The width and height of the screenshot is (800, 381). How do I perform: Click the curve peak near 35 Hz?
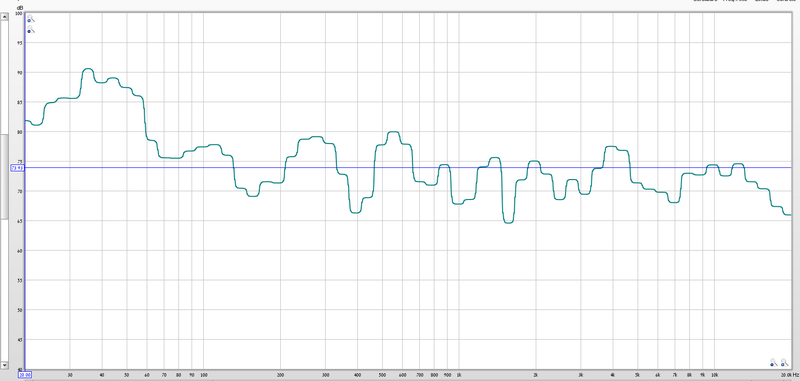click(88, 68)
